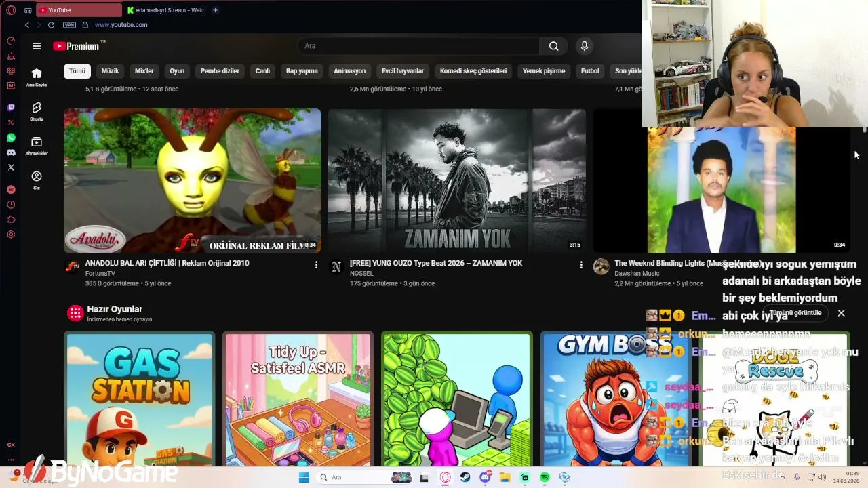Visit the FortunaTV channel name link
The image size is (868, 488).
pos(100,274)
